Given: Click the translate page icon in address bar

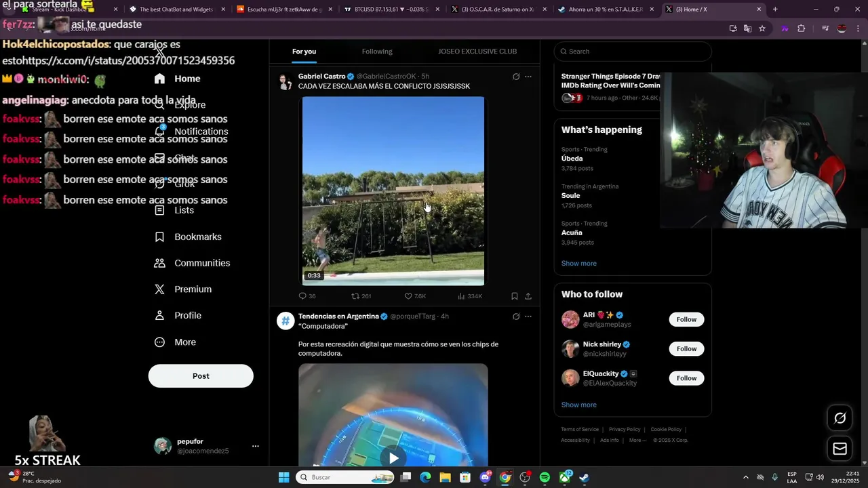Looking at the screenshot, I should click(747, 28).
